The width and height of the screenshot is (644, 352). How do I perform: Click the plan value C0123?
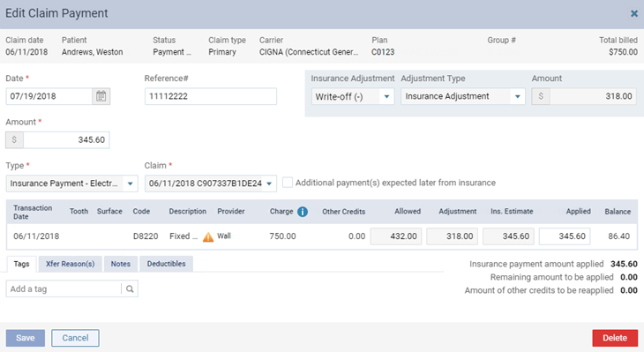tap(383, 52)
